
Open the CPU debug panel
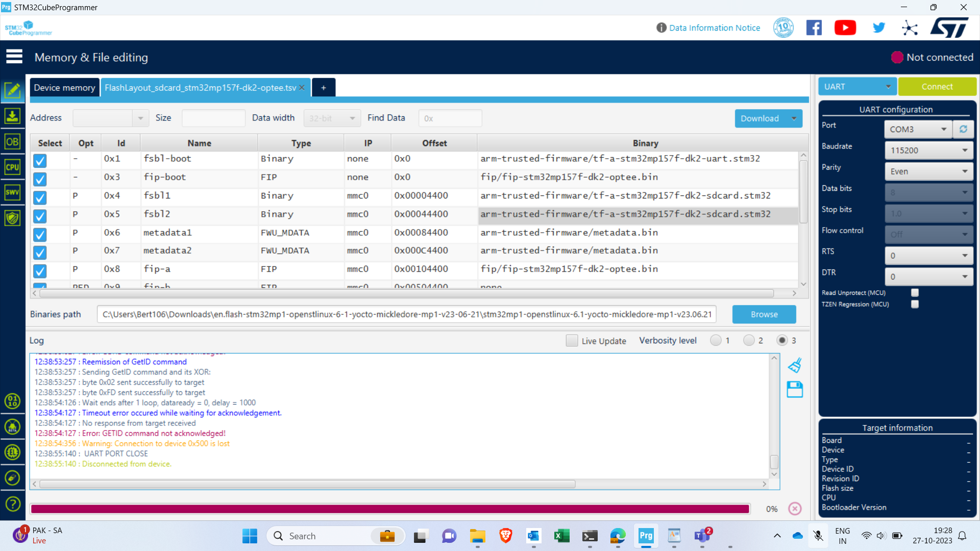[x=13, y=167]
